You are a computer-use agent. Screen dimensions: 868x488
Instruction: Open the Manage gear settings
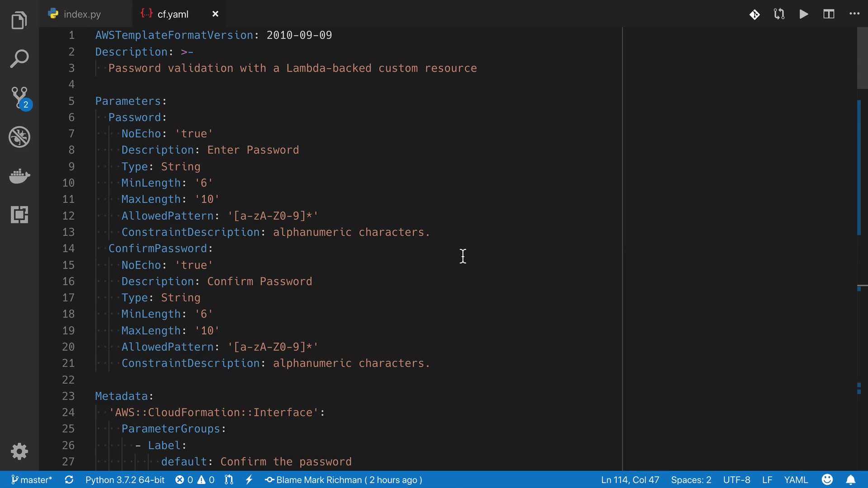pyautogui.click(x=19, y=451)
